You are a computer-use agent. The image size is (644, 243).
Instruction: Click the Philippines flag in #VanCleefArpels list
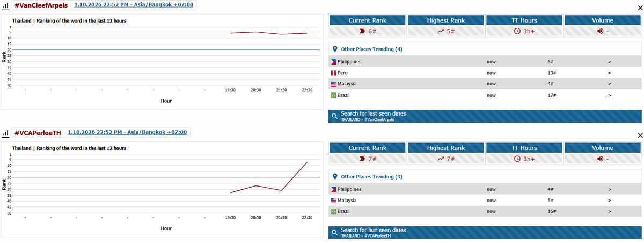coord(333,62)
